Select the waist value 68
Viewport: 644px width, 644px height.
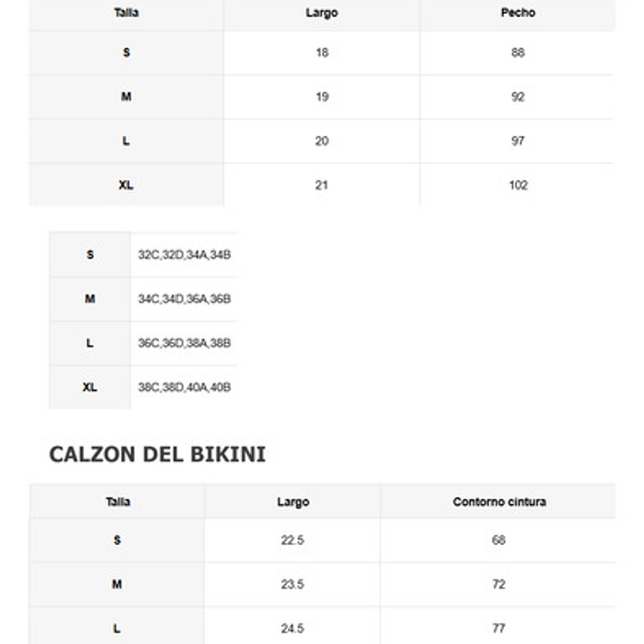point(498,540)
